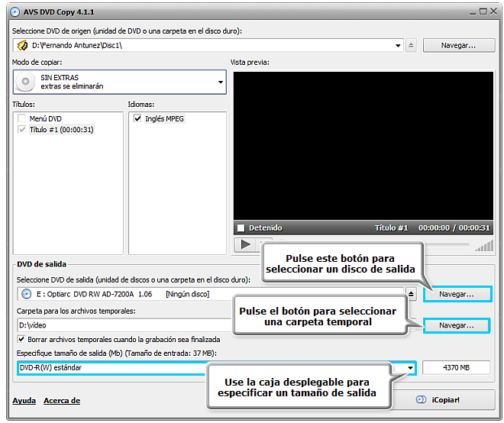504x423 pixels.
Task: Toggle Borrar archivos temporales checkbox
Action: click(x=21, y=340)
